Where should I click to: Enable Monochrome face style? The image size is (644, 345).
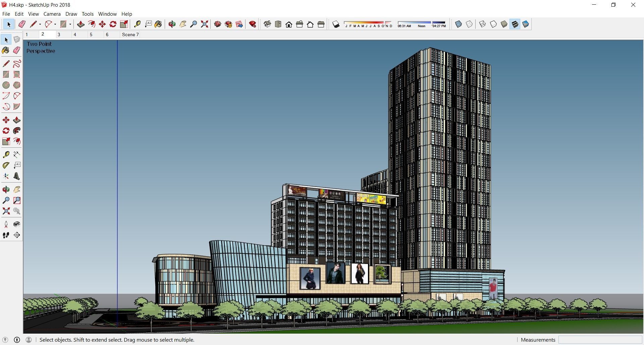(x=526, y=24)
